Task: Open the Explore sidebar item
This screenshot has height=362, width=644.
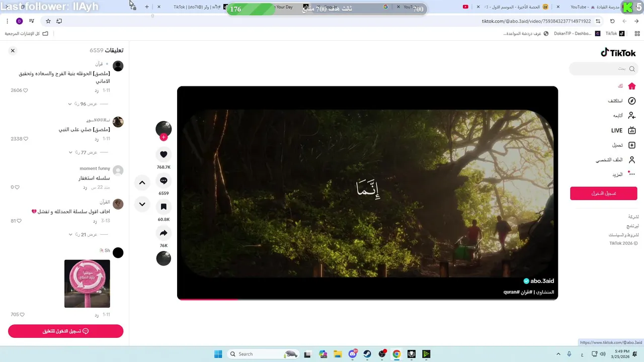Action: (622, 101)
